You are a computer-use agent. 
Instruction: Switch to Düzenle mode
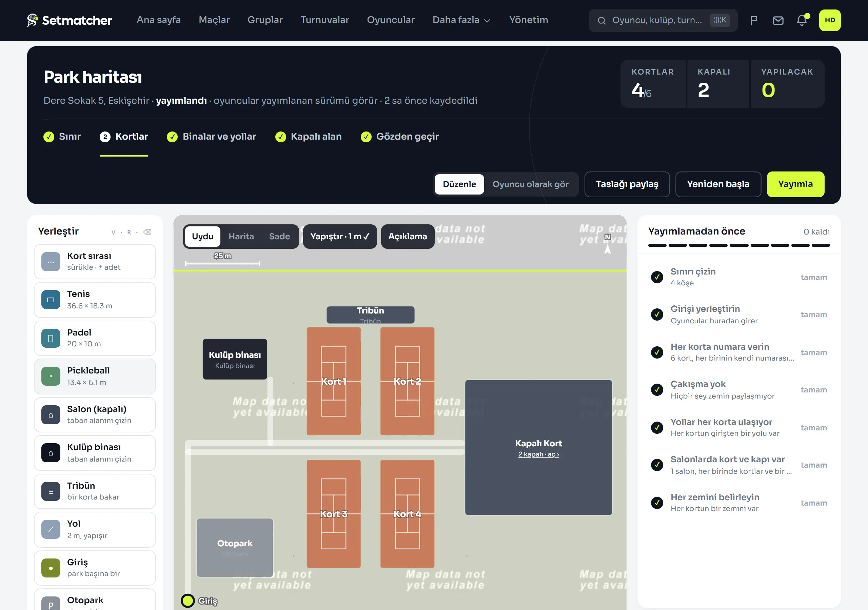pos(459,184)
